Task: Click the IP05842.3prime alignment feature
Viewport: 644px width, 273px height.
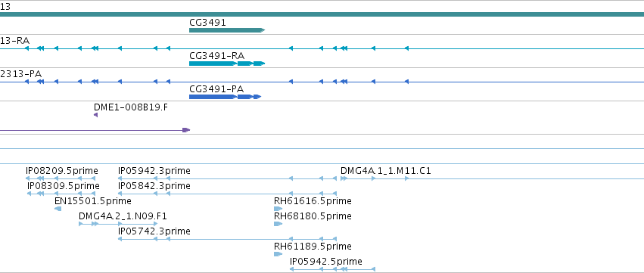Action: click(x=227, y=194)
